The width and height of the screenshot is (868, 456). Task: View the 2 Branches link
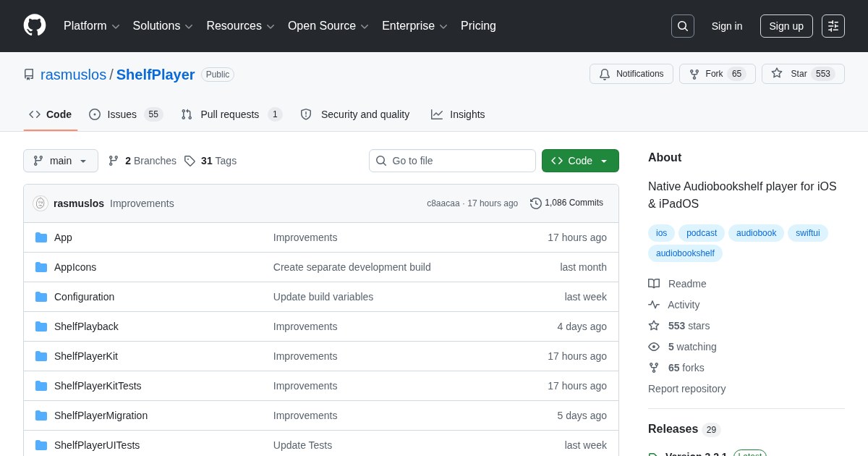tap(142, 161)
